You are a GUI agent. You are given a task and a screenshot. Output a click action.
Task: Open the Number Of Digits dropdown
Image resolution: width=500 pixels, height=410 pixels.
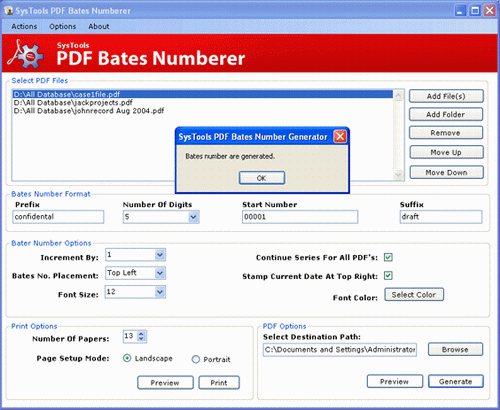(x=193, y=217)
